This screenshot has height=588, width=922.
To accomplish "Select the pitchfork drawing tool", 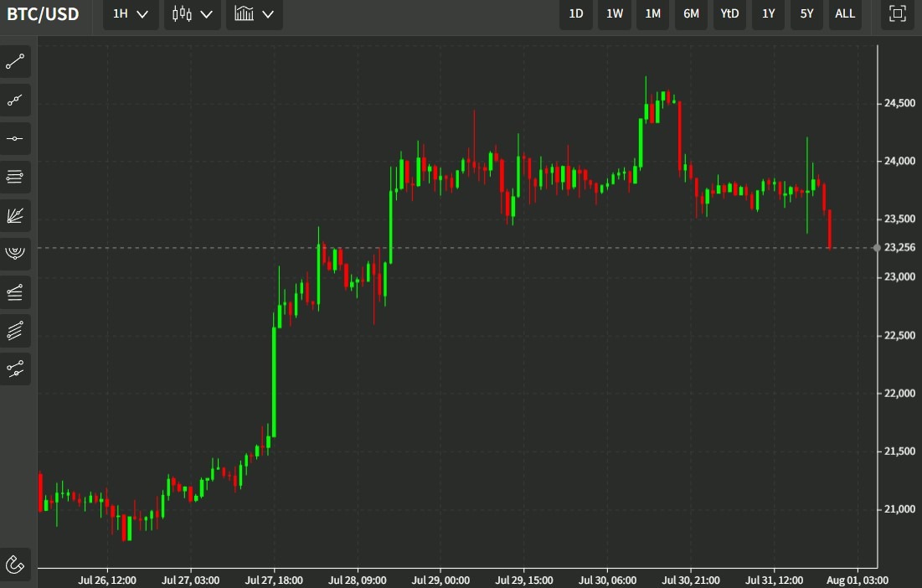I will pyautogui.click(x=15, y=369).
